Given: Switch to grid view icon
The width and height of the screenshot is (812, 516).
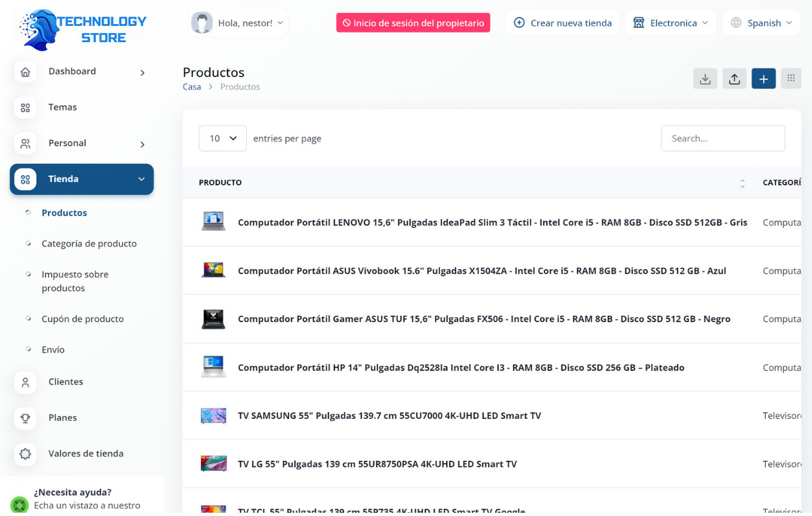Looking at the screenshot, I should [x=791, y=78].
